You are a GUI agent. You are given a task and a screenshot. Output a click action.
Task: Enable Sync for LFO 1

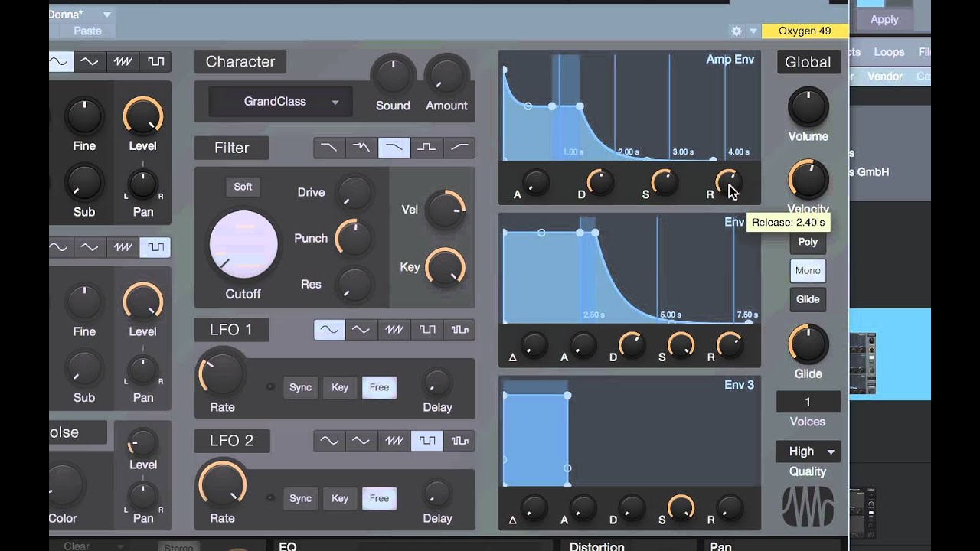pyautogui.click(x=301, y=387)
